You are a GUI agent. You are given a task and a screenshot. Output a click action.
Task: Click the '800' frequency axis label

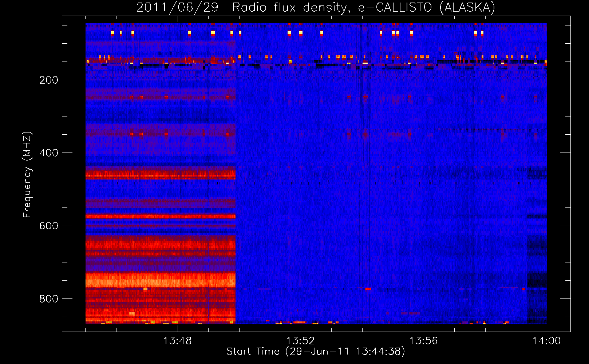pos(49,299)
